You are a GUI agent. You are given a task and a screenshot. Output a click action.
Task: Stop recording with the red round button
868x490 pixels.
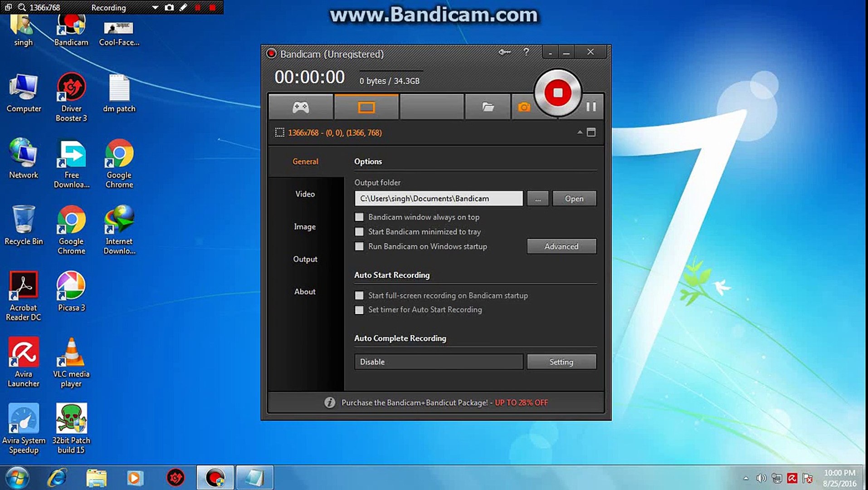pyautogui.click(x=557, y=93)
